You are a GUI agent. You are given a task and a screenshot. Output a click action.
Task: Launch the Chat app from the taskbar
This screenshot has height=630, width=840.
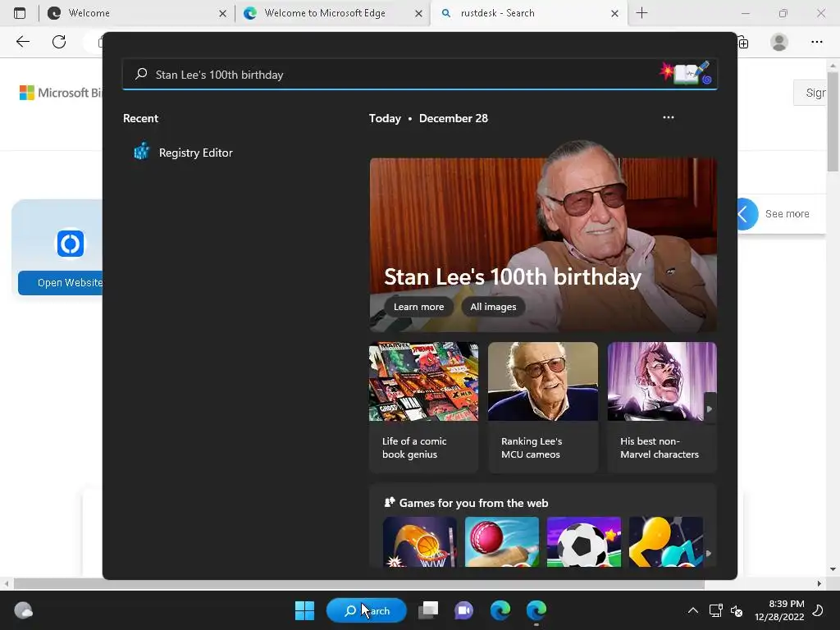[464, 610]
